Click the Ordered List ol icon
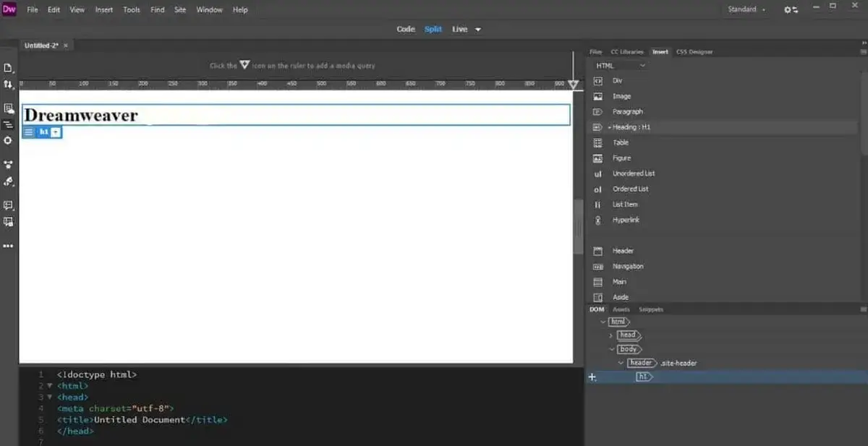This screenshot has height=446, width=868. point(597,189)
